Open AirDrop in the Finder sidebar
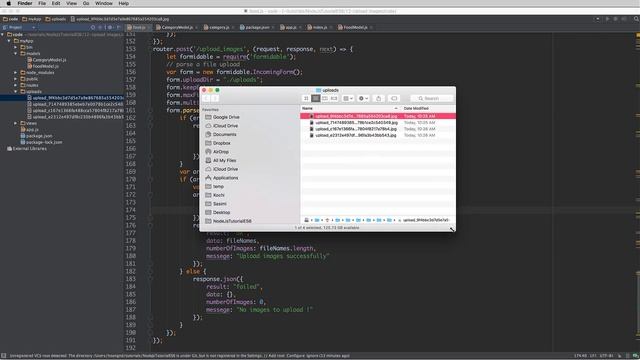640x360 pixels. coord(217,152)
